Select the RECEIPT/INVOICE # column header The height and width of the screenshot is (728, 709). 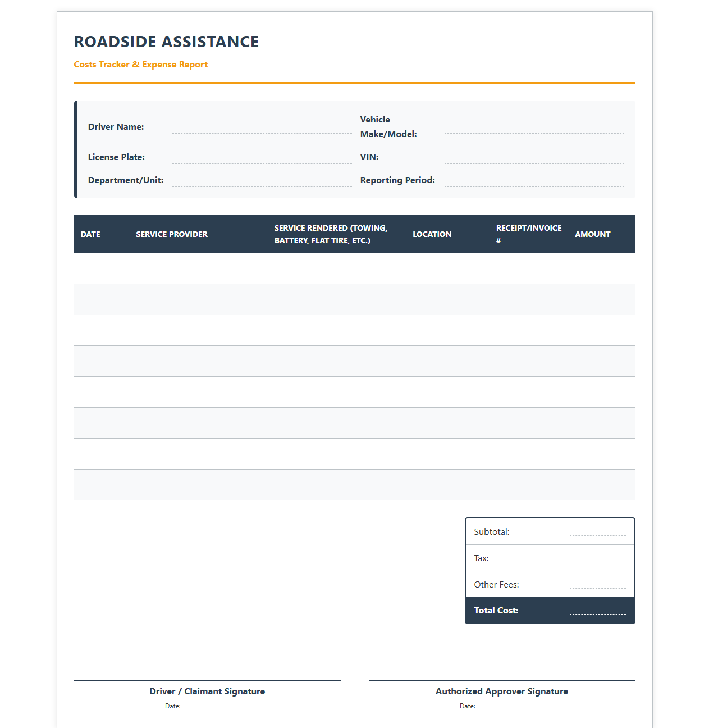pos(529,234)
